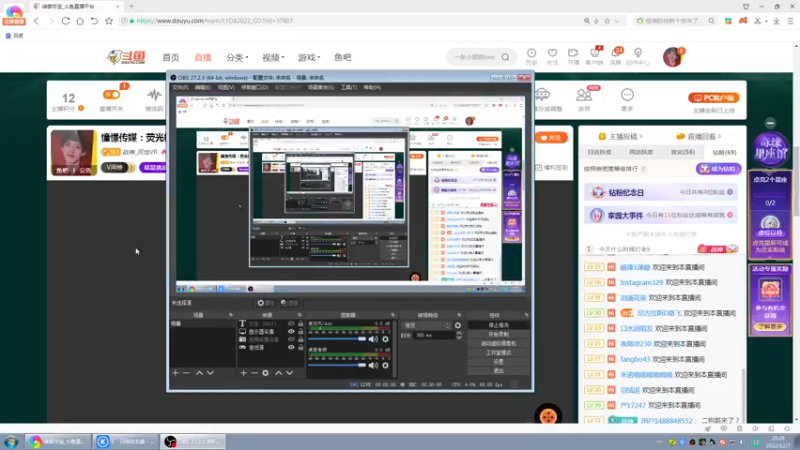Open scene transition type dropdown
Viewport: 800px width, 450px height.
tap(427, 326)
